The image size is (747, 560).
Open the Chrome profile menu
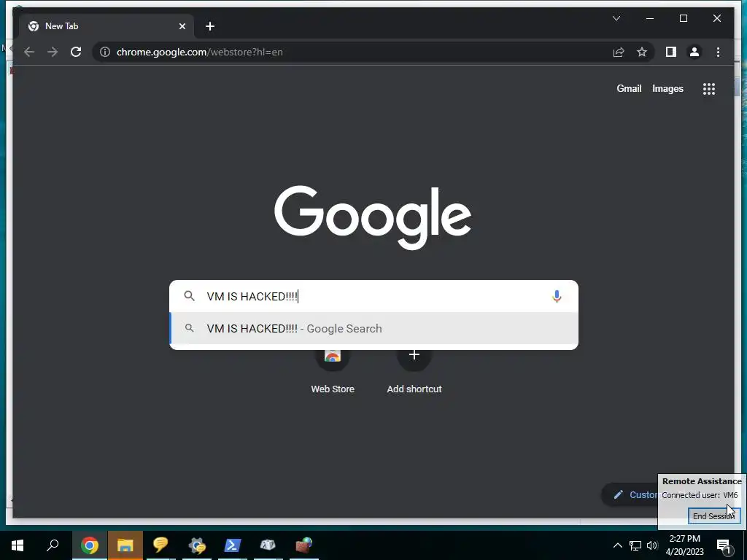click(x=694, y=52)
